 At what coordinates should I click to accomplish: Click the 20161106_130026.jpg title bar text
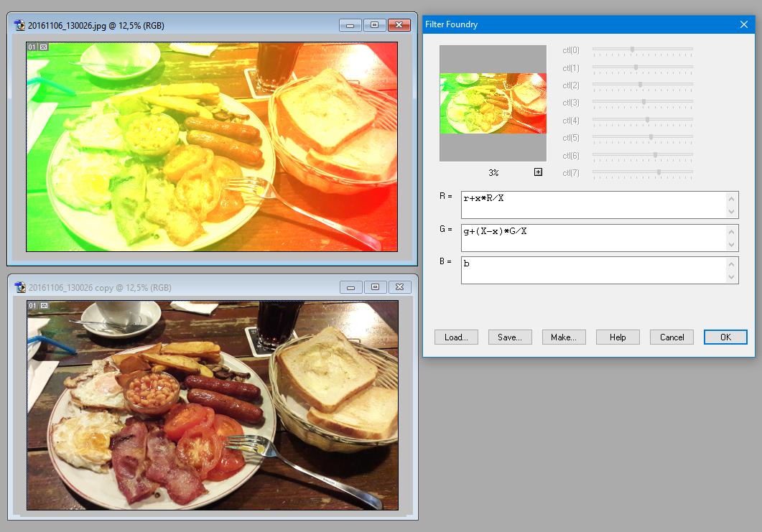click(x=96, y=26)
